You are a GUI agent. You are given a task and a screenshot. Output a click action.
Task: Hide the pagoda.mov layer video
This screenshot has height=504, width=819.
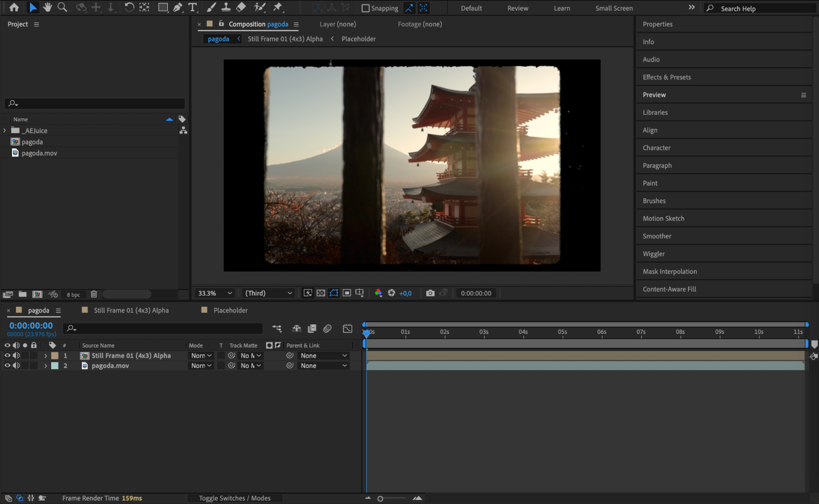point(7,366)
